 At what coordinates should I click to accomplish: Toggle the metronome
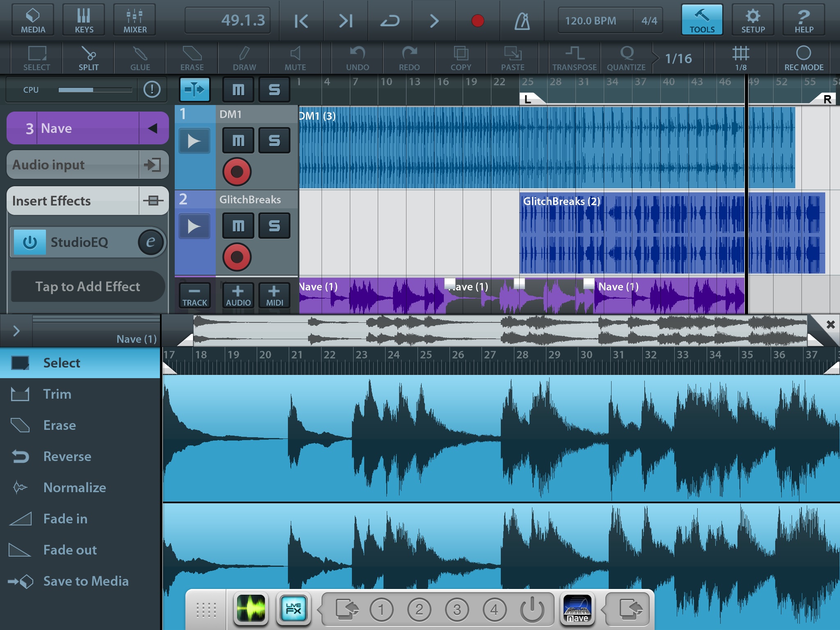522,21
